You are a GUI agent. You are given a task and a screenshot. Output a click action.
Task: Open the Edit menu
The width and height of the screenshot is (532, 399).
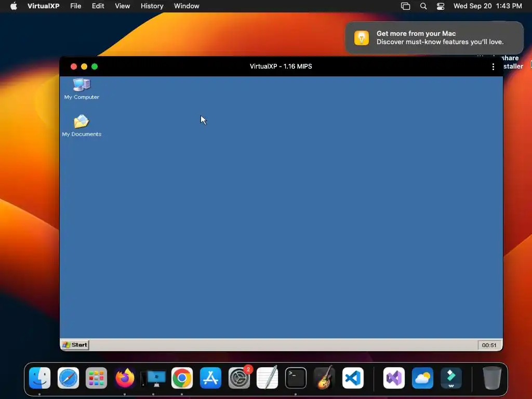[98, 6]
